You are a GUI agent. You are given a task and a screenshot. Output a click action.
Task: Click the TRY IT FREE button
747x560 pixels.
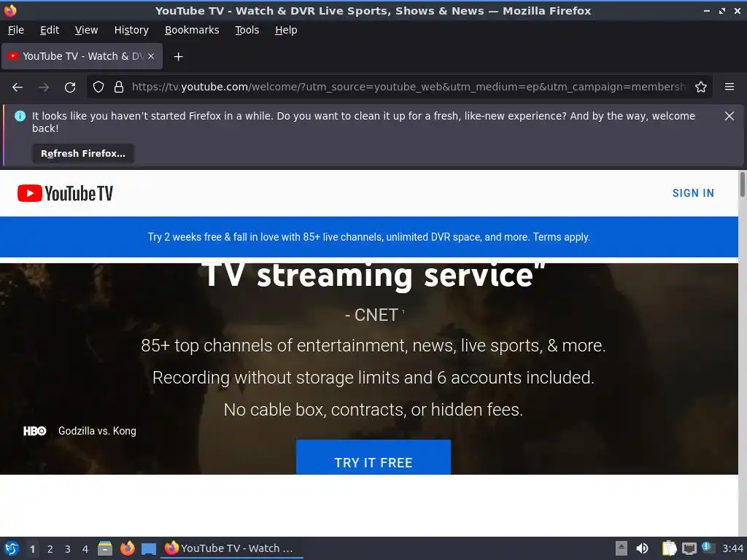(373, 457)
